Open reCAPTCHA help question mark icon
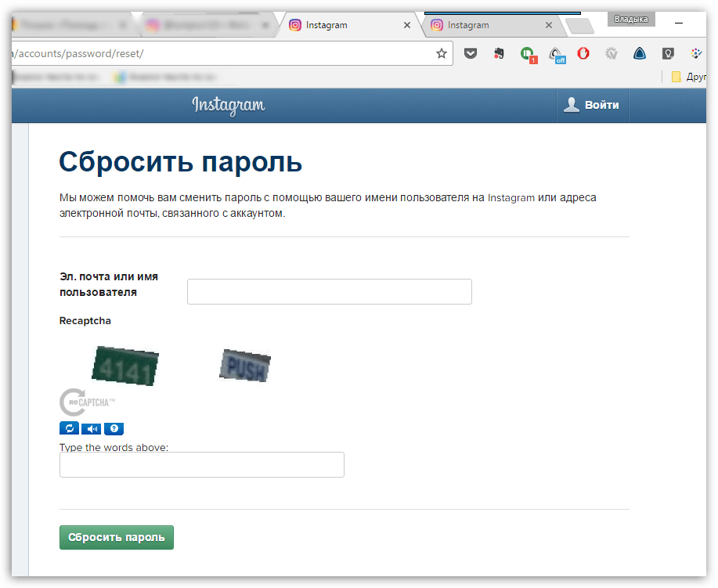718x588 pixels. [x=114, y=428]
